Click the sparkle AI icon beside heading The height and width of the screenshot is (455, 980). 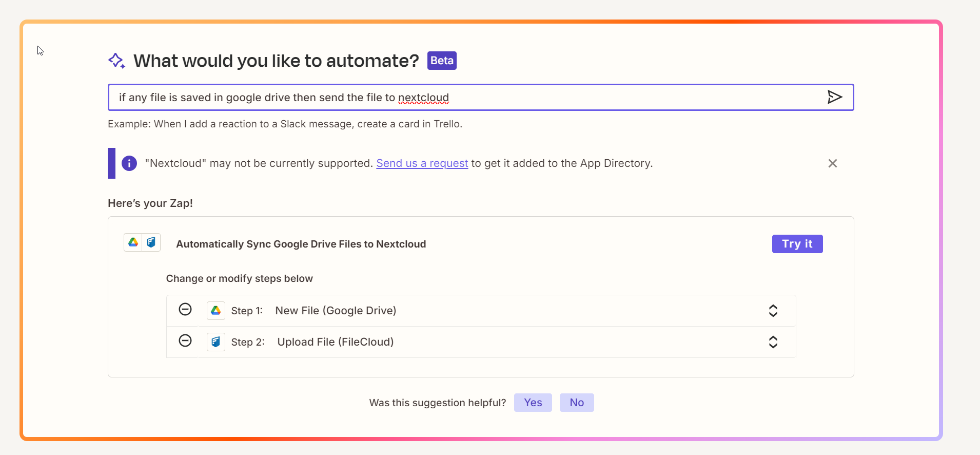pyautogui.click(x=116, y=61)
